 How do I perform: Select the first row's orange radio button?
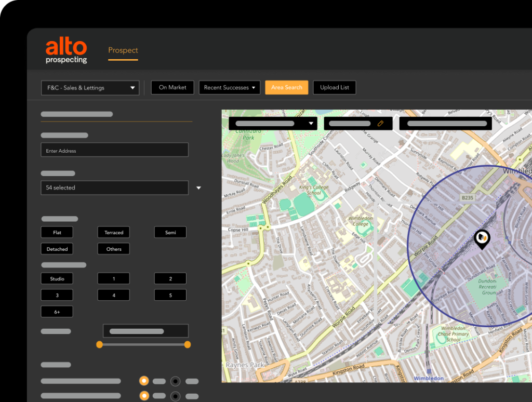(144, 381)
